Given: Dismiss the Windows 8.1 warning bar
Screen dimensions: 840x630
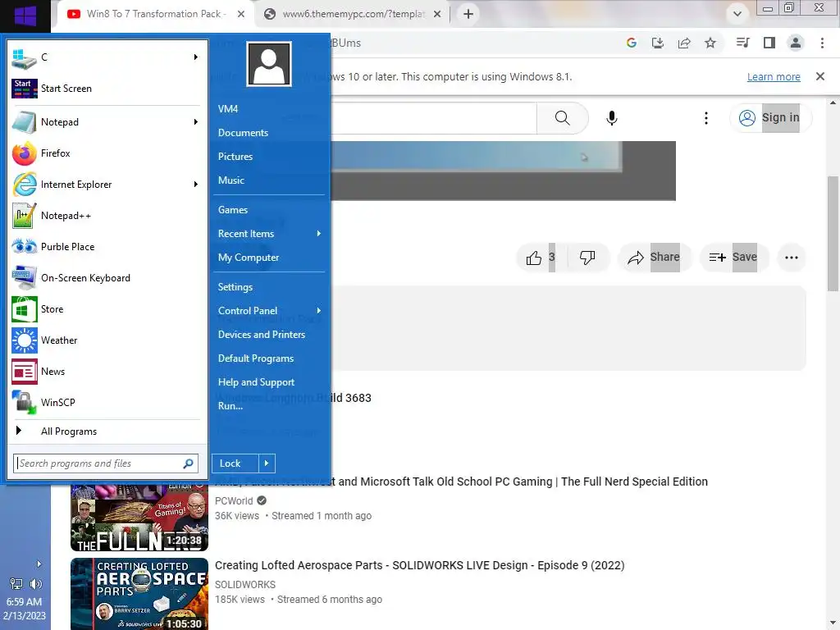Looking at the screenshot, I should coord(820,76).
